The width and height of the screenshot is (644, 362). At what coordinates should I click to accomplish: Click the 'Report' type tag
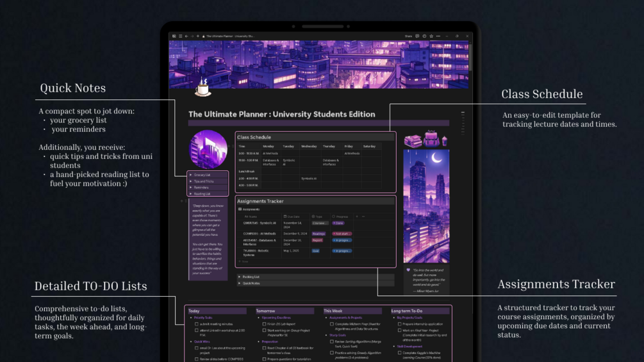[317, 240]
